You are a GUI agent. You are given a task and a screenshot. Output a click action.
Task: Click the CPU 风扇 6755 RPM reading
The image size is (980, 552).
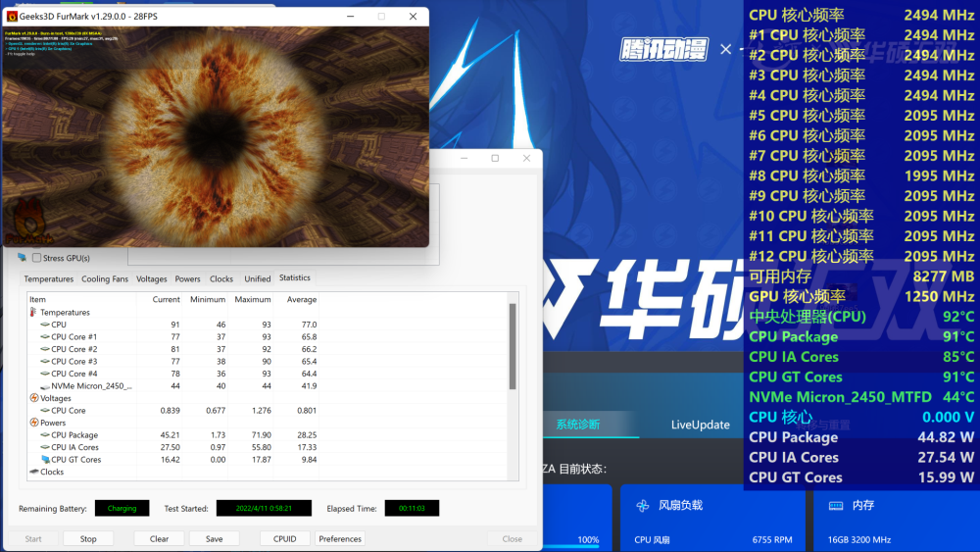pyautogui.click(x=713, y=539)
